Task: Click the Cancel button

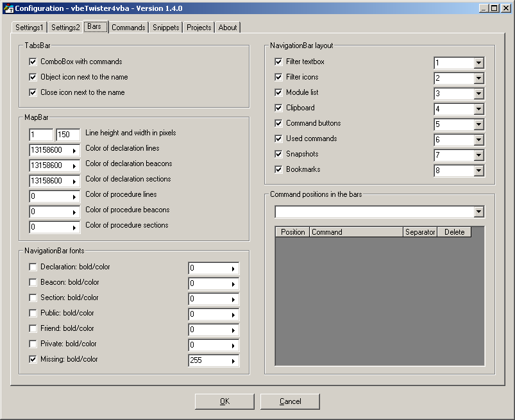Action: tap(290, 401)
